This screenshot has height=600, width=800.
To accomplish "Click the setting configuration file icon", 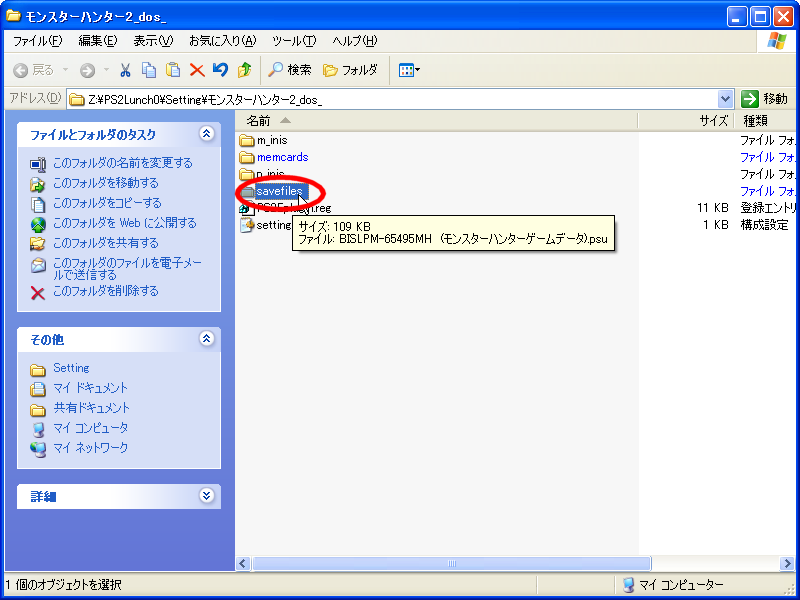I will (247, 225).
